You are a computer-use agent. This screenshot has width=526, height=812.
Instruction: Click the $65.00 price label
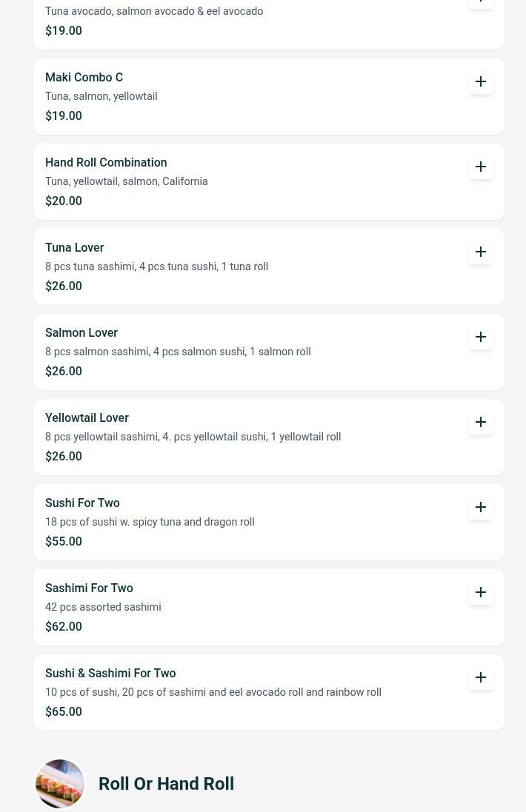click(x=64, y=711)
